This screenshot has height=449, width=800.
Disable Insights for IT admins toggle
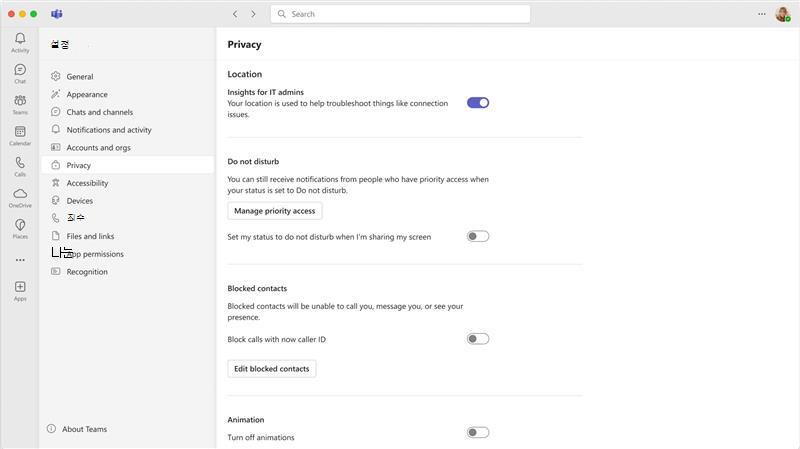478,103
